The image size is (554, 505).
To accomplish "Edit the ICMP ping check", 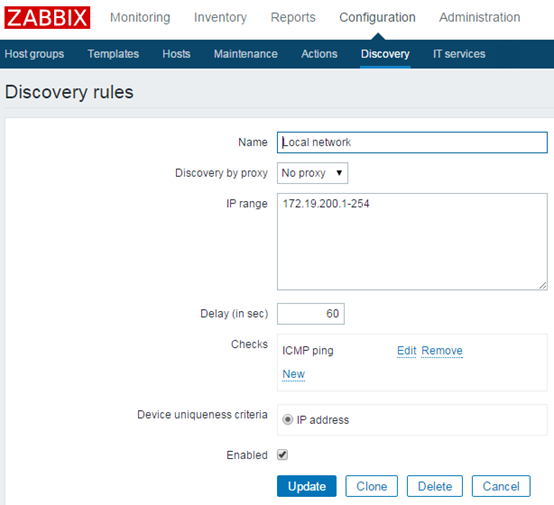I will (406, 351).
